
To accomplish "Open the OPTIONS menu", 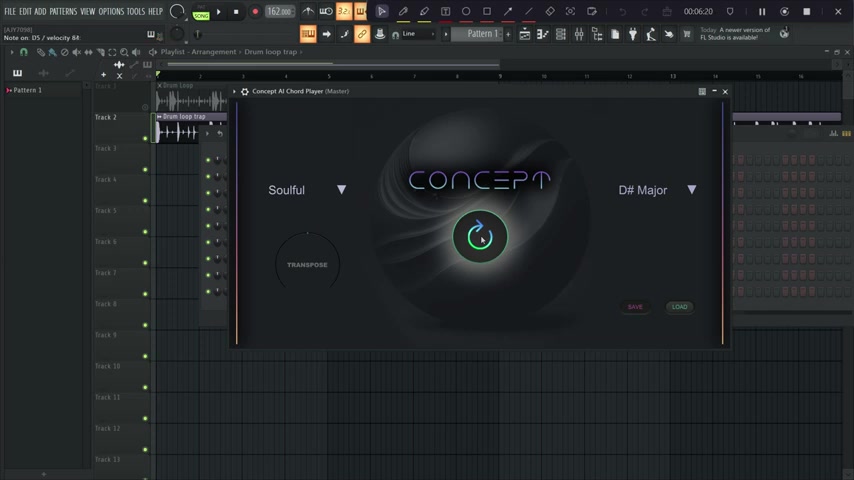I will point(111,11).
